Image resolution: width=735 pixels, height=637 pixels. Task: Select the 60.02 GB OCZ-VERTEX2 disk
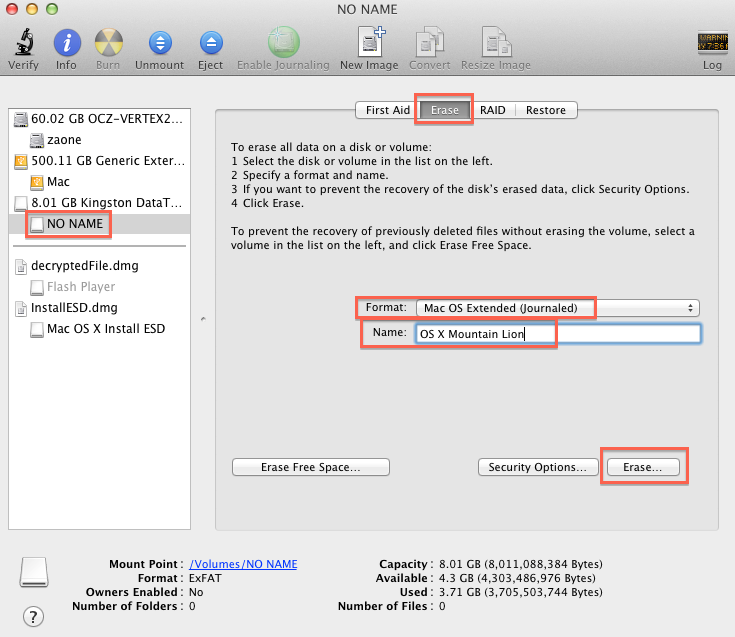click(99, 119)
